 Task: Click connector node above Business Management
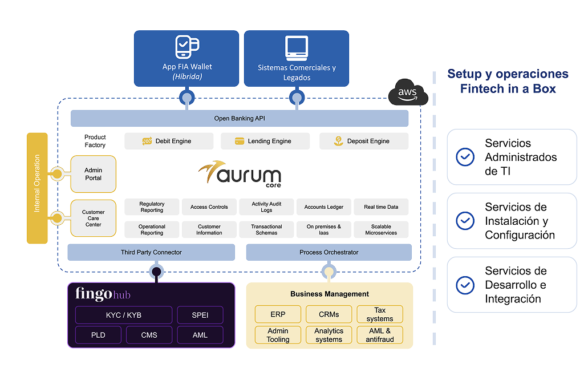(329, 272)
